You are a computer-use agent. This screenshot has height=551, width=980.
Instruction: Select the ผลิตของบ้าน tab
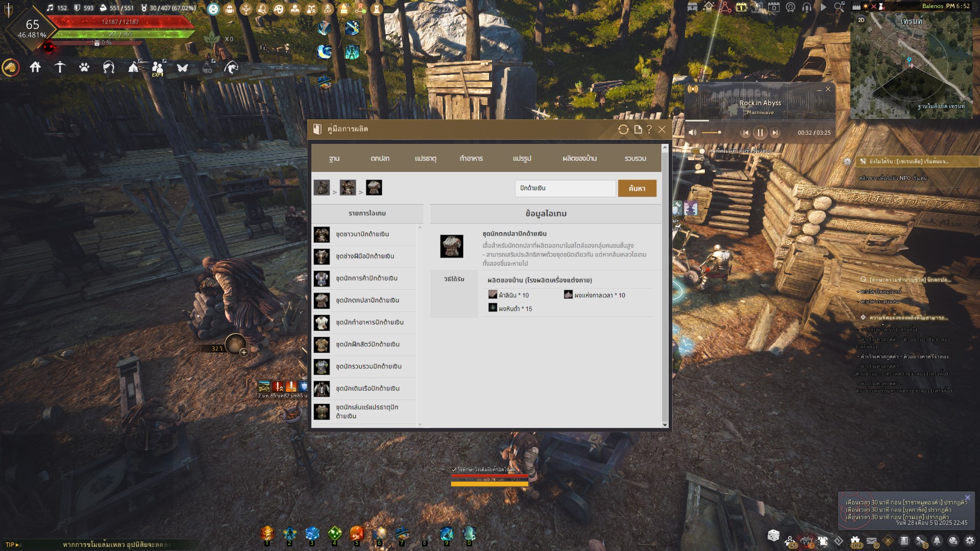pos(579,159)
